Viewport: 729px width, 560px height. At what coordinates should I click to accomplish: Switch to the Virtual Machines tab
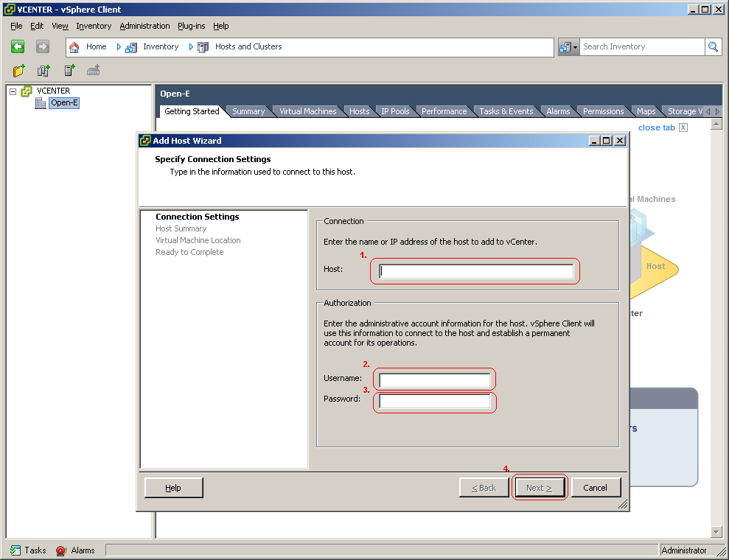tap(308, 111)
